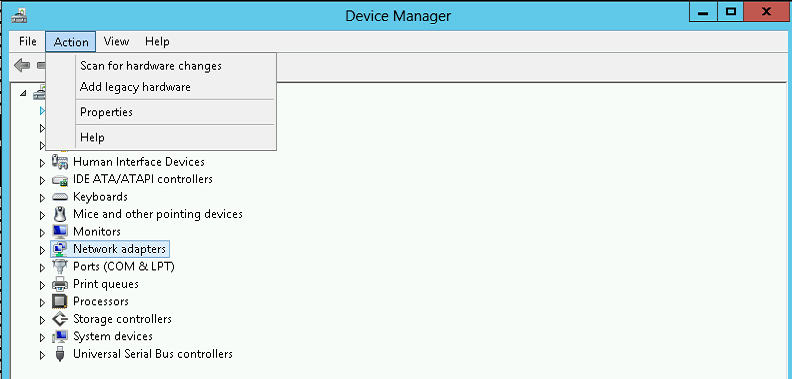Click the Print queues printer icon

[x=60, y=284]
